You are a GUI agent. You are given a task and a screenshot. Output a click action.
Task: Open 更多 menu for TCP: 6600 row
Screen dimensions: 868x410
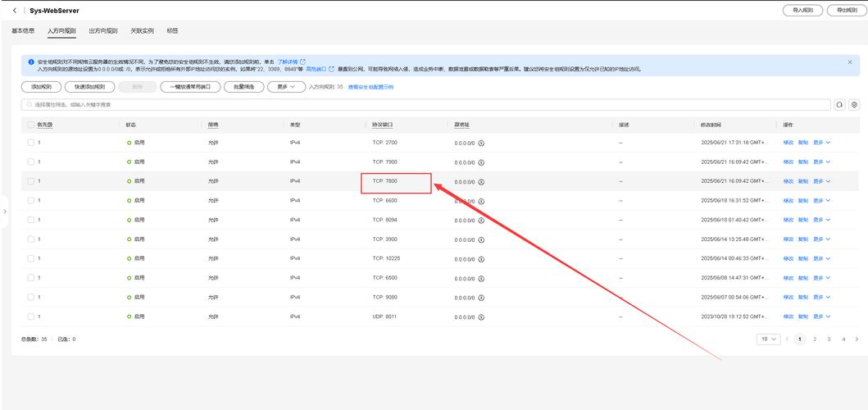(822, 201)
